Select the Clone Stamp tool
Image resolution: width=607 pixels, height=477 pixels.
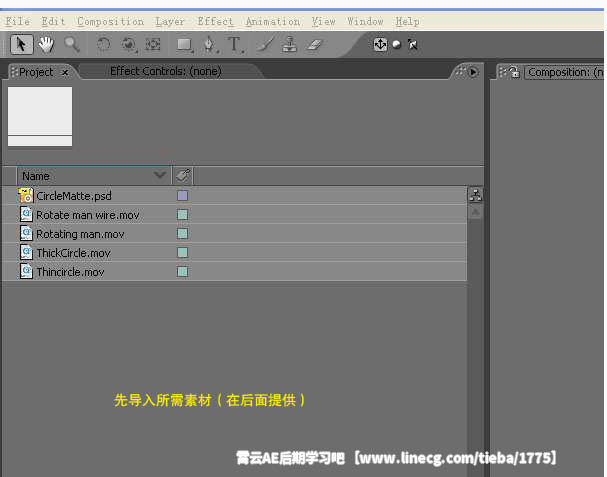point(290,45)
